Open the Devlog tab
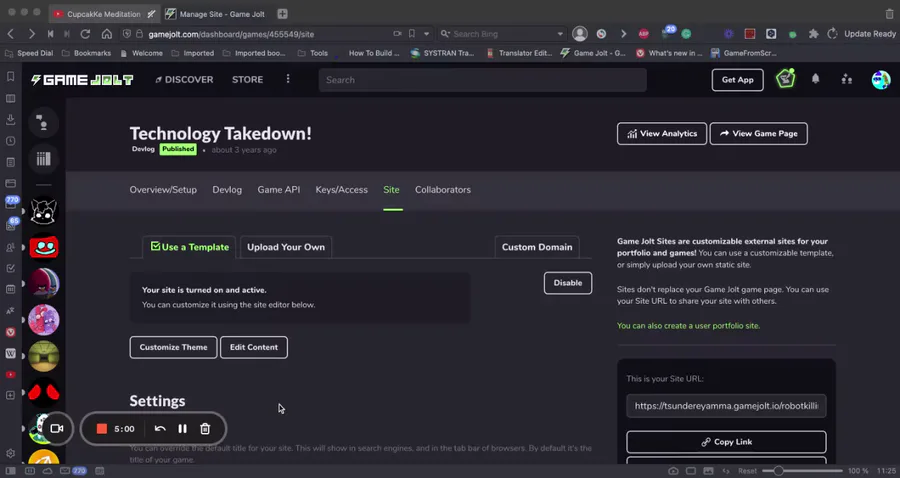The image size is (900, 478). [227, 190]
